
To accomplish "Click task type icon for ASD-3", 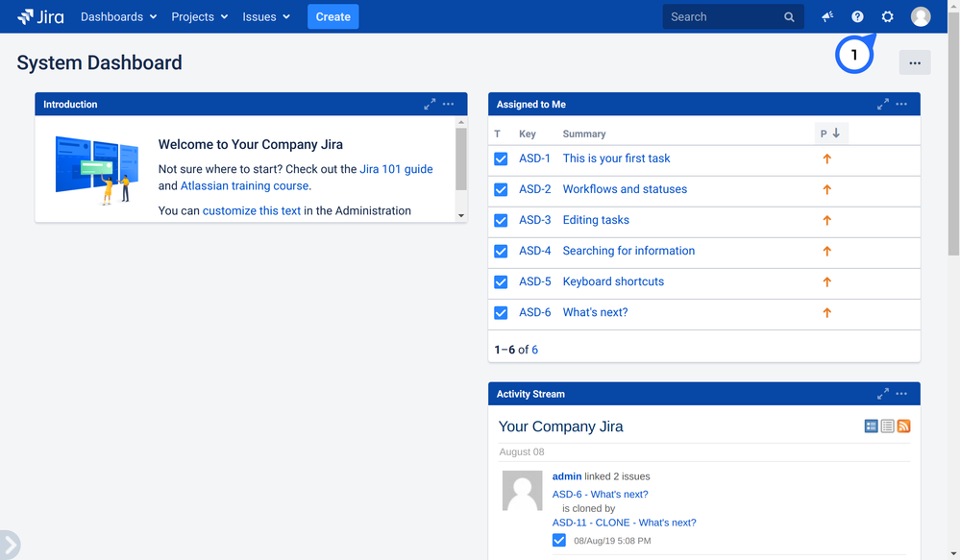I will tap(501, 220).
